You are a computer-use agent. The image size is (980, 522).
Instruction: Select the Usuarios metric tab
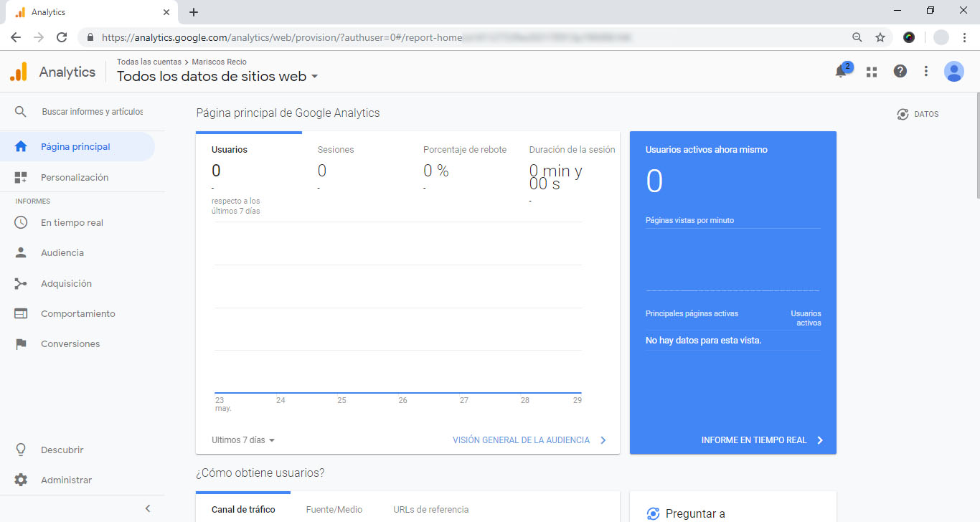point(249,175)
